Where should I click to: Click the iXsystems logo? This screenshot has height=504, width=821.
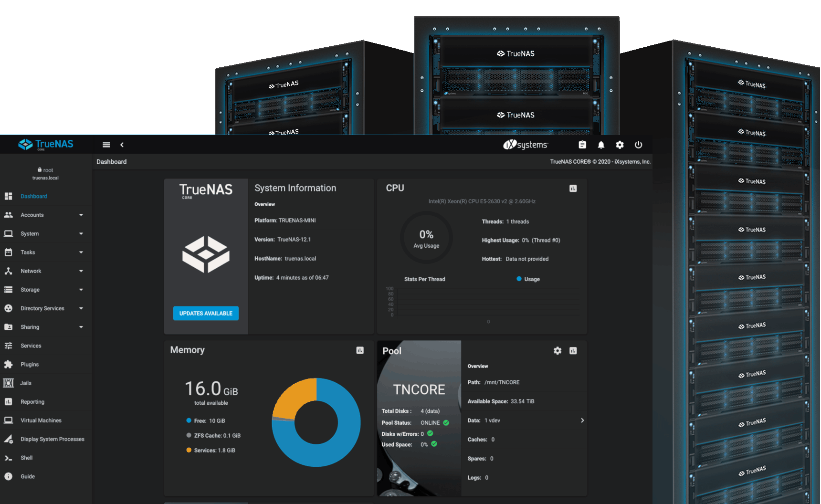point(526,145)
